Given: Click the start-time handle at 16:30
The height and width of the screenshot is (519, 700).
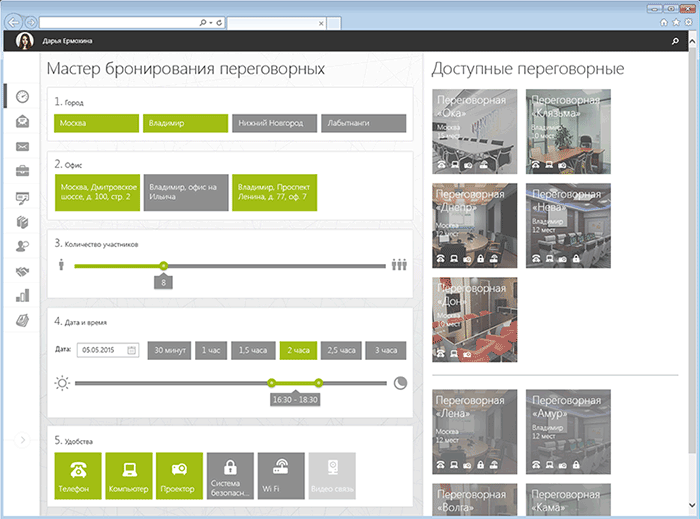Looking at the screenshot, I should click(271, 382).
